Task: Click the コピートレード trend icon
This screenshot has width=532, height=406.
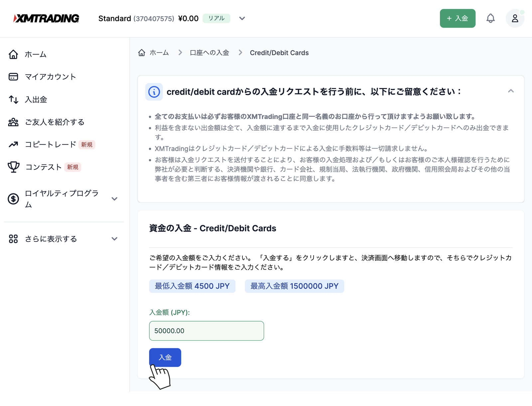Action: pyautogui.click(x=13, y=145)
